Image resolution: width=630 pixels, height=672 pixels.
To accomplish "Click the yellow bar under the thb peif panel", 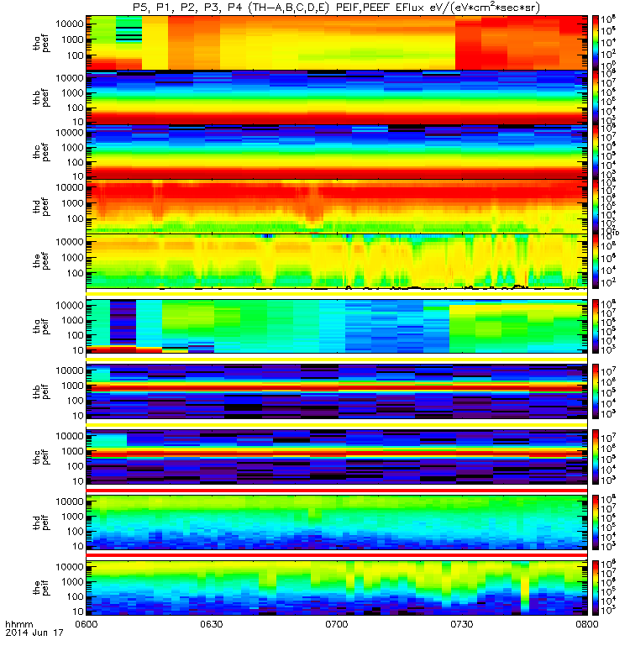I will point(337,425).
